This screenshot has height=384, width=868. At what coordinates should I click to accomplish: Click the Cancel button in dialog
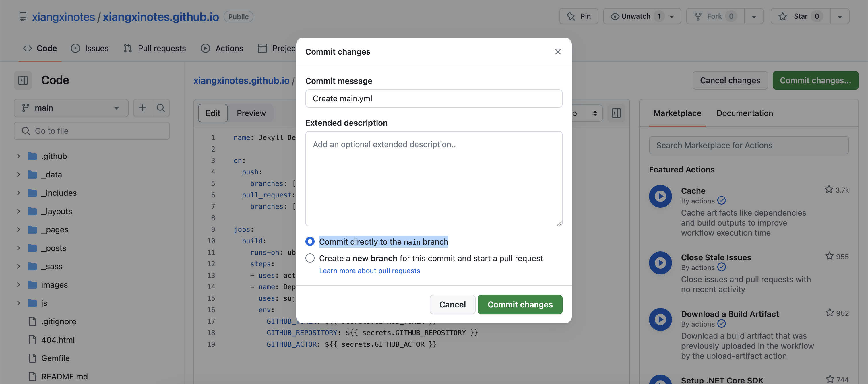[452, 304]
